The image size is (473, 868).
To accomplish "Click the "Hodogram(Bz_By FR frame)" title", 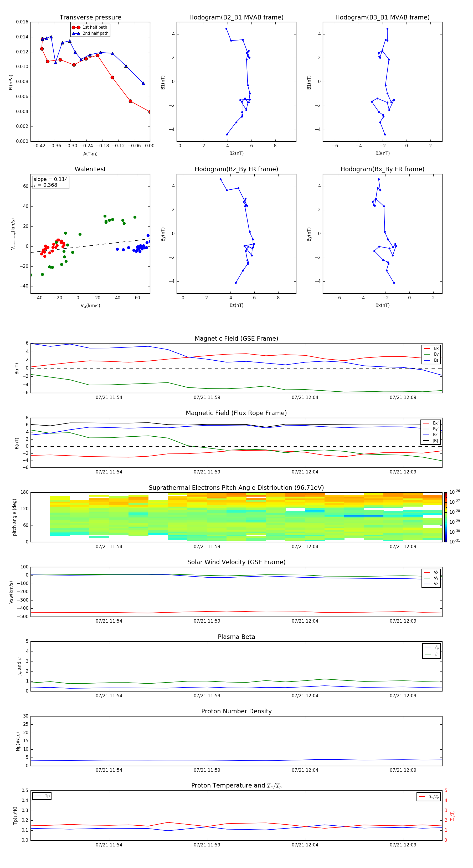I will 236,169.
